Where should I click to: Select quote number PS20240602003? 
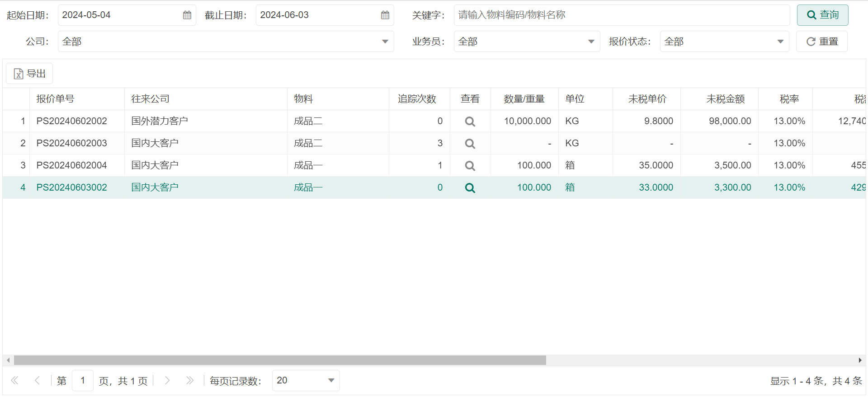[72, 143]
